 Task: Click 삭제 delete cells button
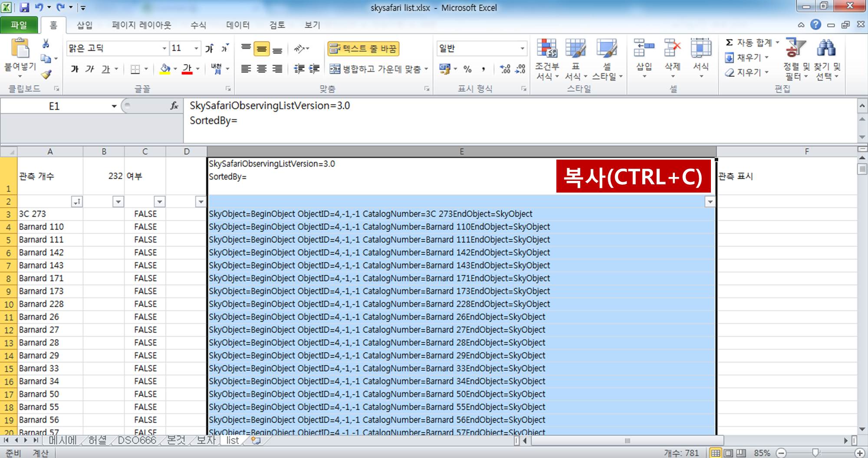[x=672, y=59]
